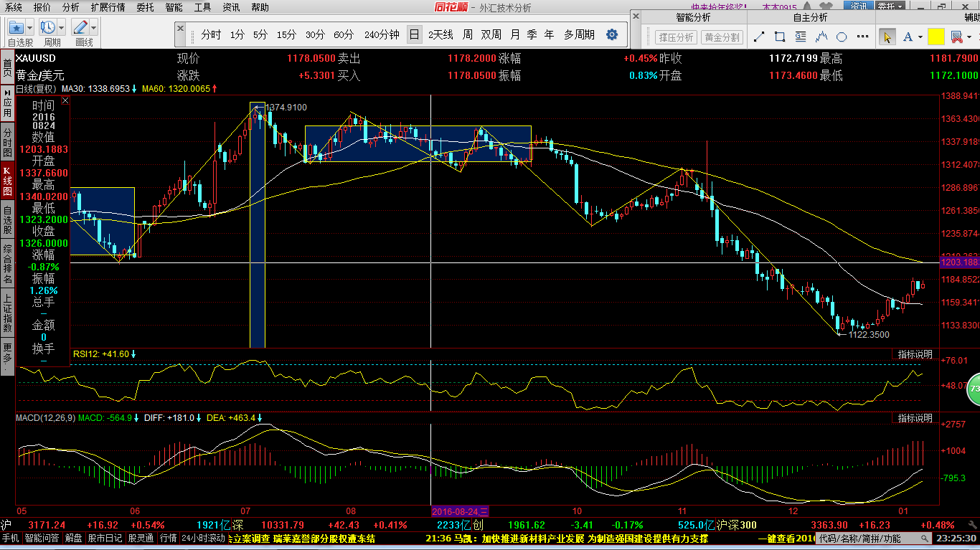
Task: Open the 委托 menu
Action: click(x=145, y=7)
